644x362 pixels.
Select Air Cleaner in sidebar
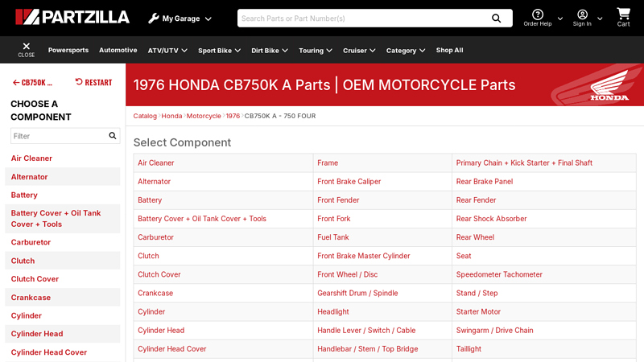point(31,158)
